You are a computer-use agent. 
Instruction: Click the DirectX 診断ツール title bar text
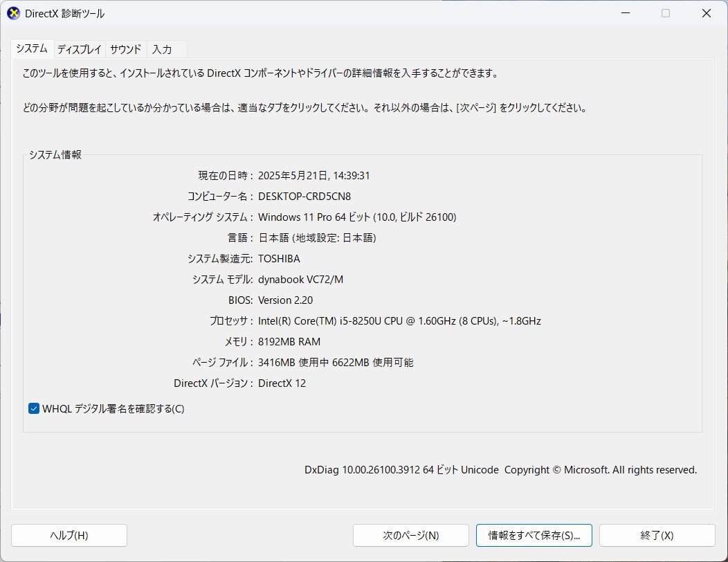pos(64,13)
